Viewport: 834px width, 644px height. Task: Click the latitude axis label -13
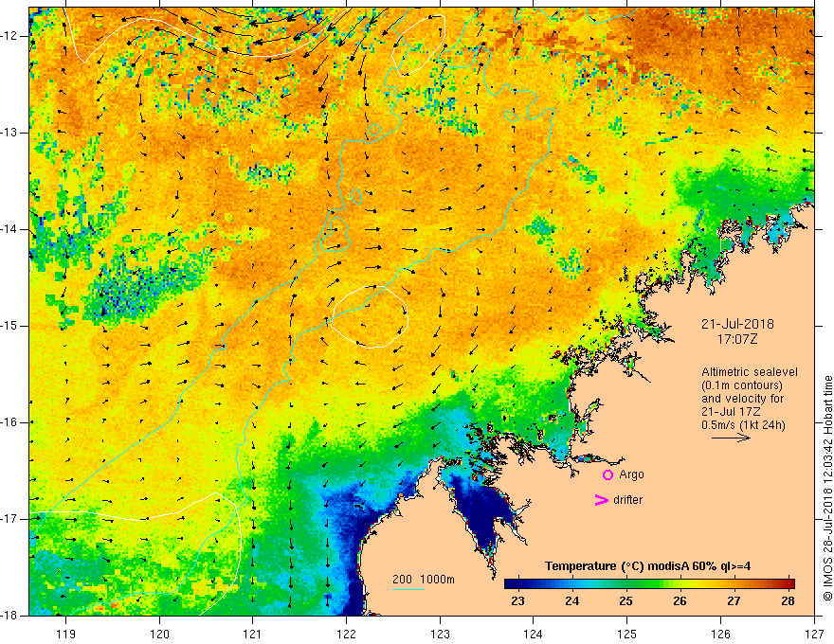coord(10,133)
